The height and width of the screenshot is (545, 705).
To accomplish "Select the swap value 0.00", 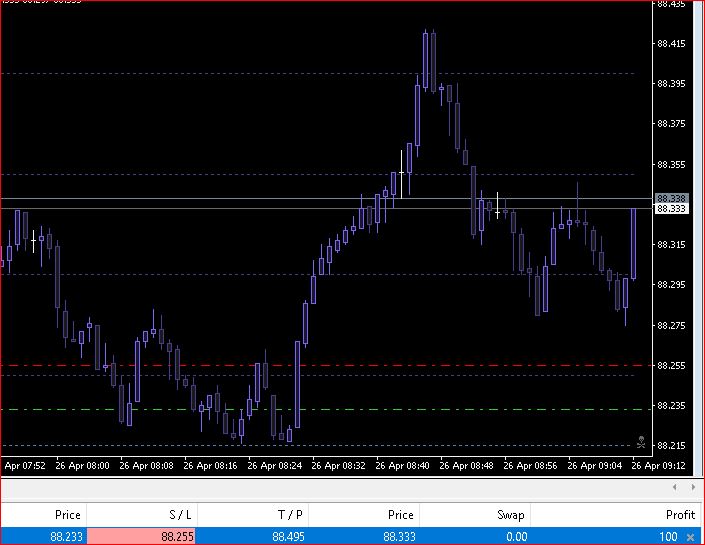I will (517, 537).
